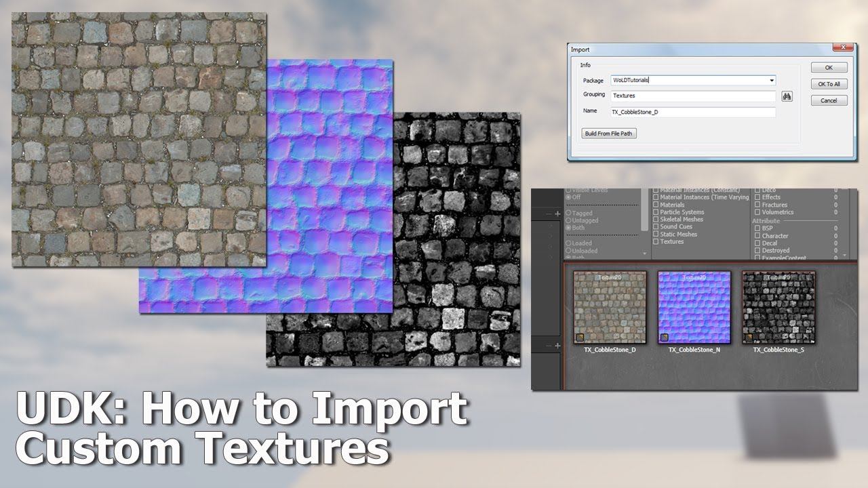
Task: Click the TX_CobbleStone_S name label
Action: (778, 350)
